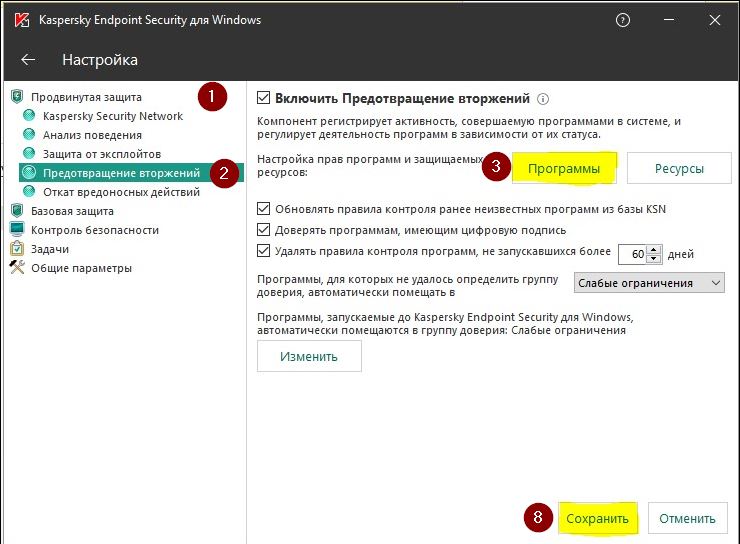The height and width of the screenshot is (544, 740).
Task: Increase days with the spinner up arrow
Action: [654, 250]
